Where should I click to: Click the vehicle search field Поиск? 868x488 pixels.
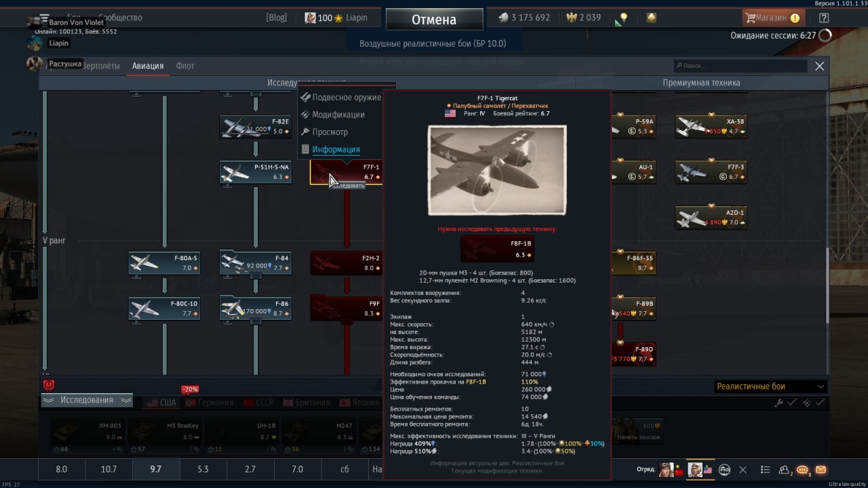tap(741, 66)
